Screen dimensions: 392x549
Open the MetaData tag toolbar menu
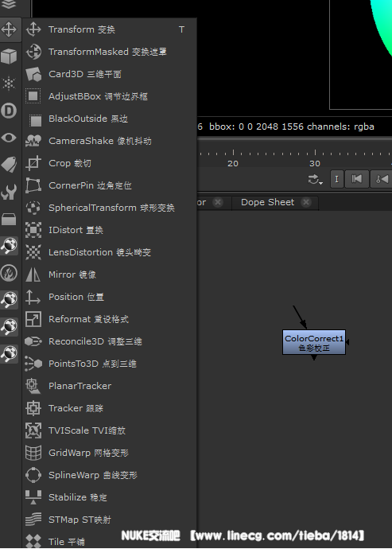tap(9, 165)
